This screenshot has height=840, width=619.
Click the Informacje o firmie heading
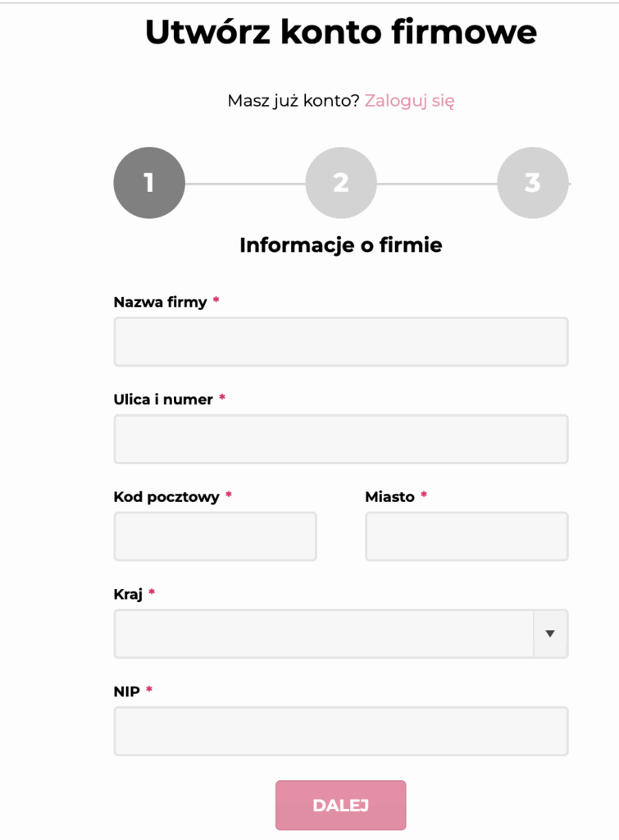pyautogui.click(x=340, y=245)
